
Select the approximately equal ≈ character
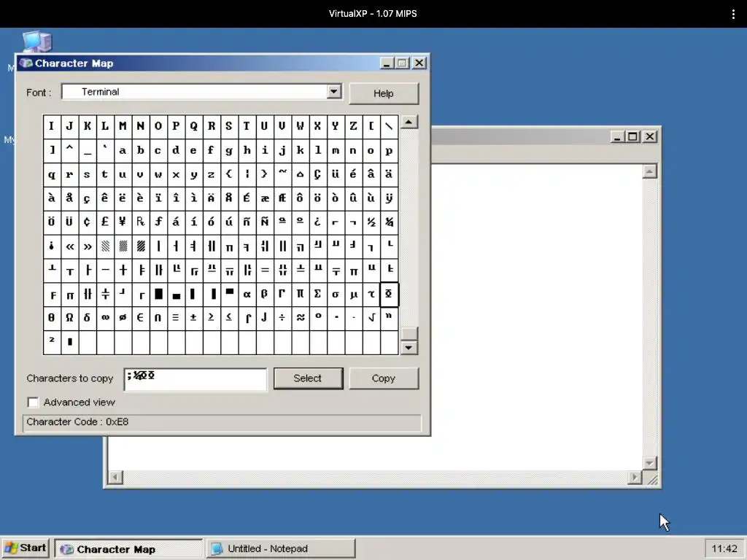[x=300, y=318]
